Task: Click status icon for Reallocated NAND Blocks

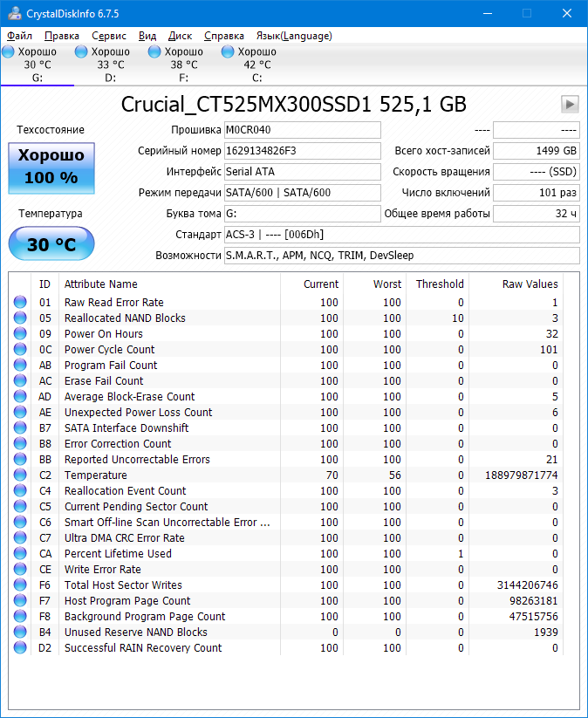Action: (20, 318)
